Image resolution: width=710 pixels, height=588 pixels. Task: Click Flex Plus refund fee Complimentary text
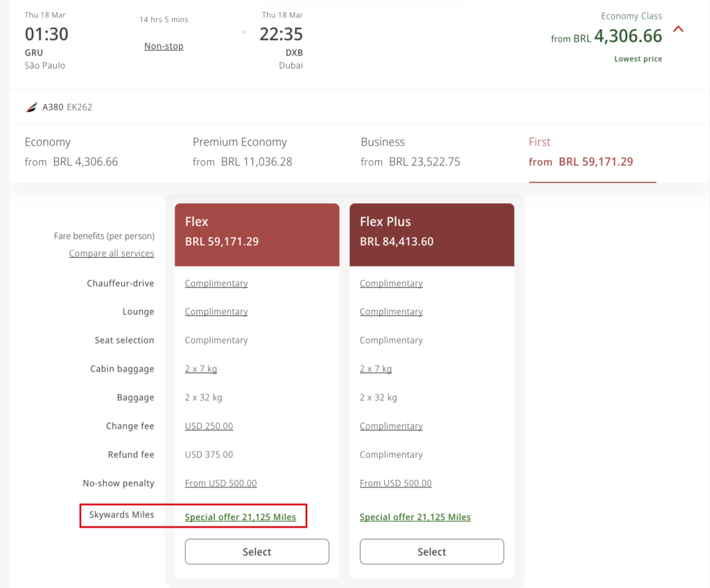(391, 455)
